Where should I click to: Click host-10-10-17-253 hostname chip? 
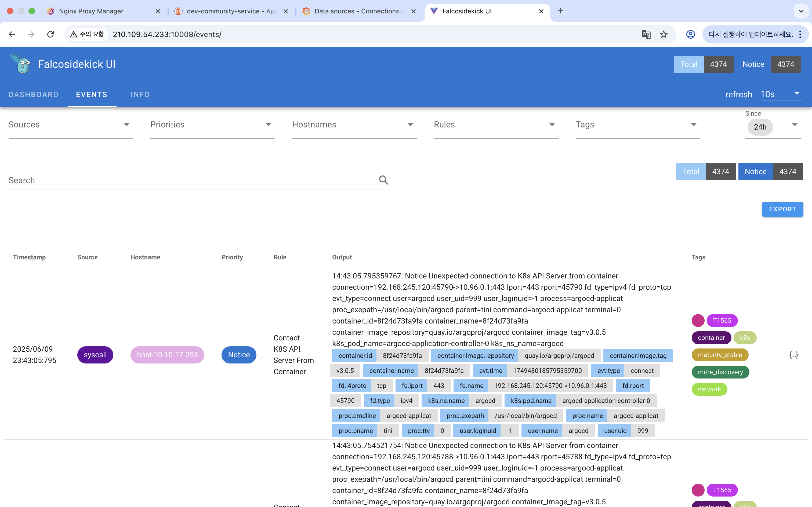[167, 355]
